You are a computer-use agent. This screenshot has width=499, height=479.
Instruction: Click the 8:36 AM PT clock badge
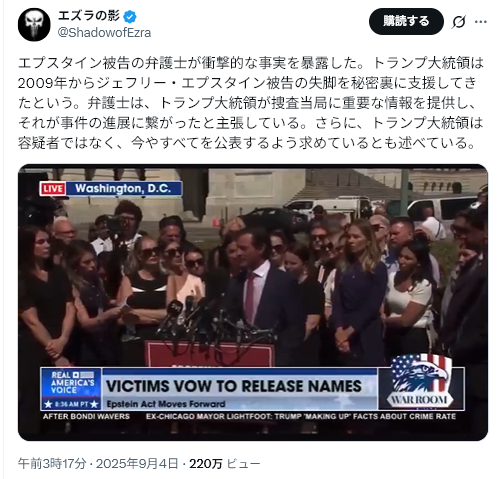click(71, 404)
